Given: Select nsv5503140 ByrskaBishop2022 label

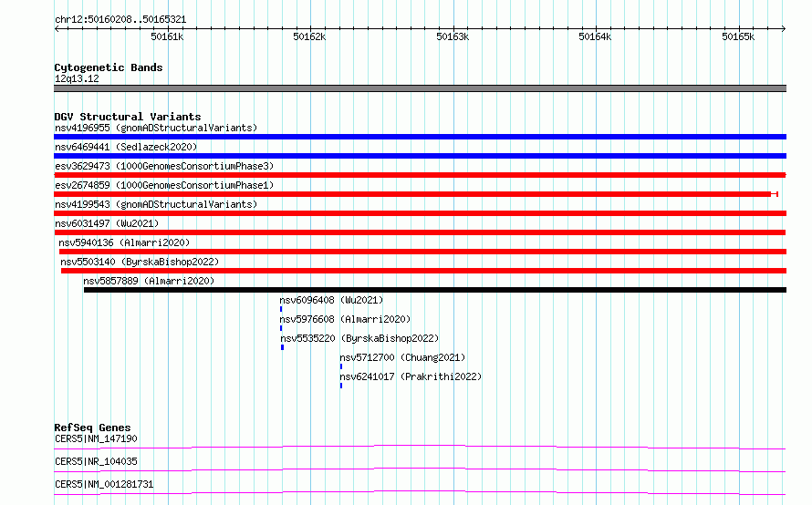Looking at the screenshot, I should (x=140, y=262).
